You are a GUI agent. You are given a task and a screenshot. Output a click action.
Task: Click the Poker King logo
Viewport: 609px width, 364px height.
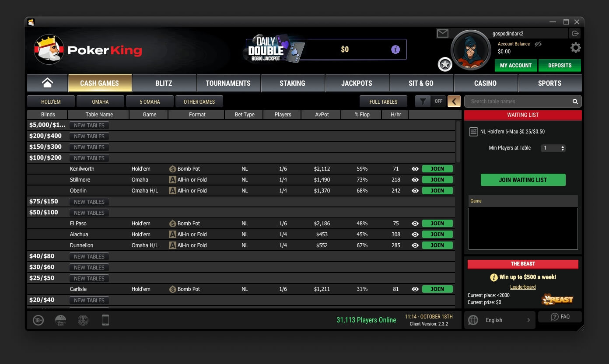[x=88, y=50]
